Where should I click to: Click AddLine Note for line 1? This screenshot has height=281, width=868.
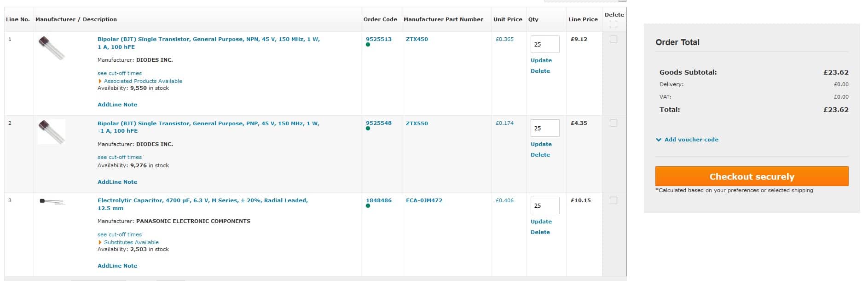click(x=117, y=105)
